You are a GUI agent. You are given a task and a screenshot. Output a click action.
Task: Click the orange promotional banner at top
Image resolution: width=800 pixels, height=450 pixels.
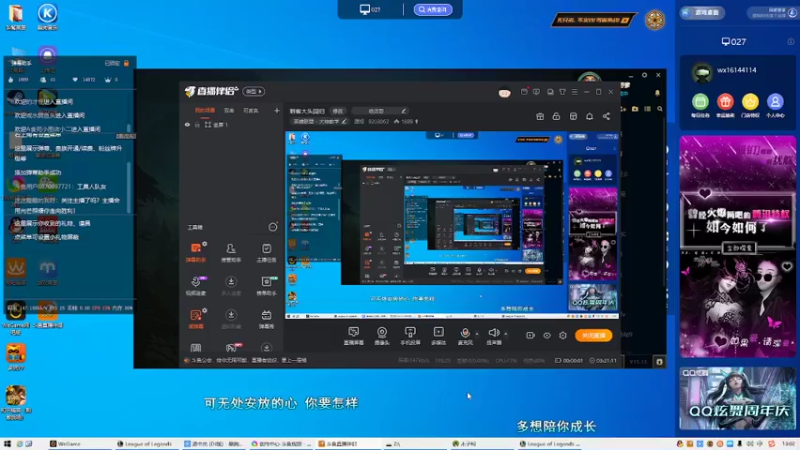point(593,20)
